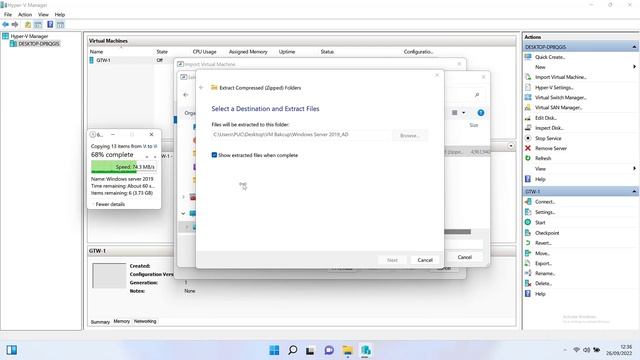
Task: Click the Rename icon for GTW-1
Action: [x=528, y=273]
